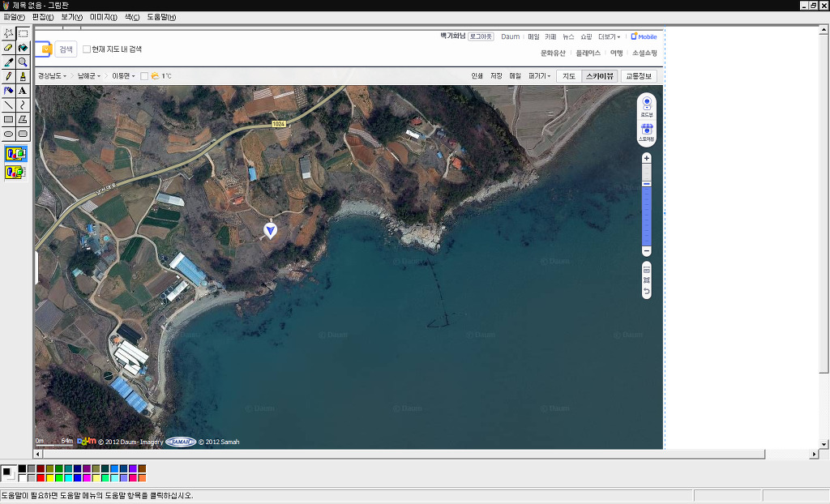This screenshot has width=830, height=504.
Task: Click the Store View icon on map
Action: pos(646,132)
